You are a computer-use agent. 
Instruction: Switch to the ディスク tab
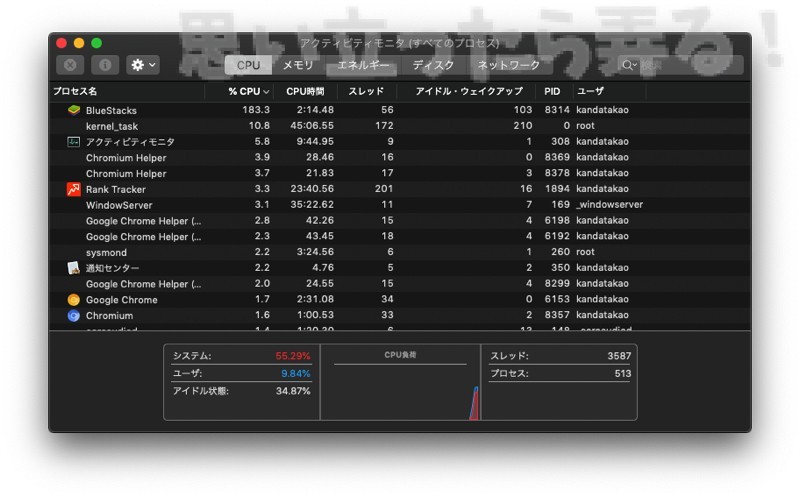(433, 65)
